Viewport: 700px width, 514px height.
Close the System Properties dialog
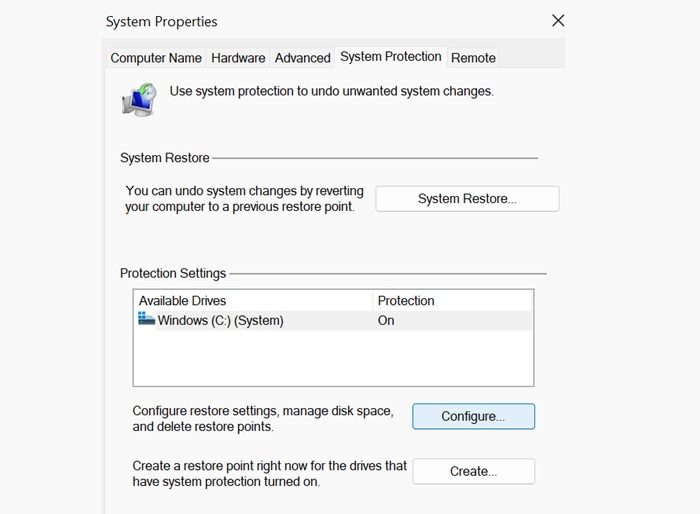[x=558, y=21]
